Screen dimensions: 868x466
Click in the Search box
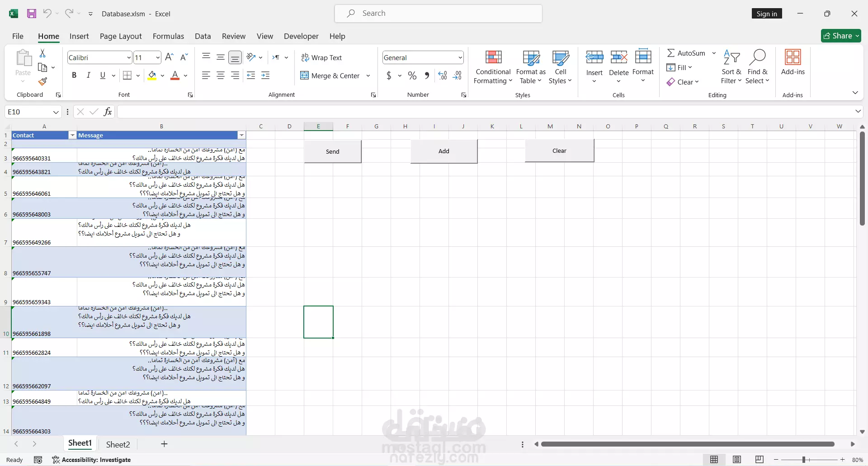click(439, 14)
